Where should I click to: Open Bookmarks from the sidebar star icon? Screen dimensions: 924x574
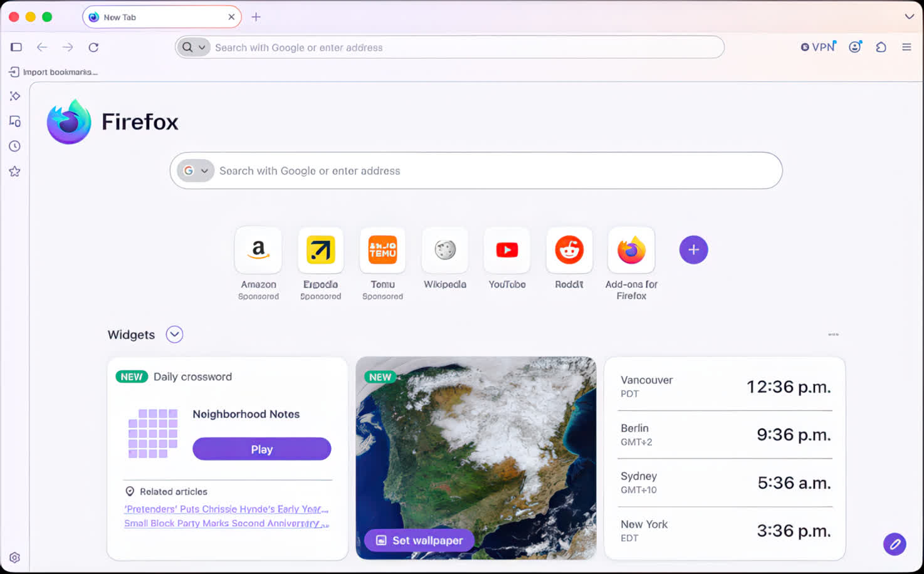pyautogui.click(x=15, y=171)
